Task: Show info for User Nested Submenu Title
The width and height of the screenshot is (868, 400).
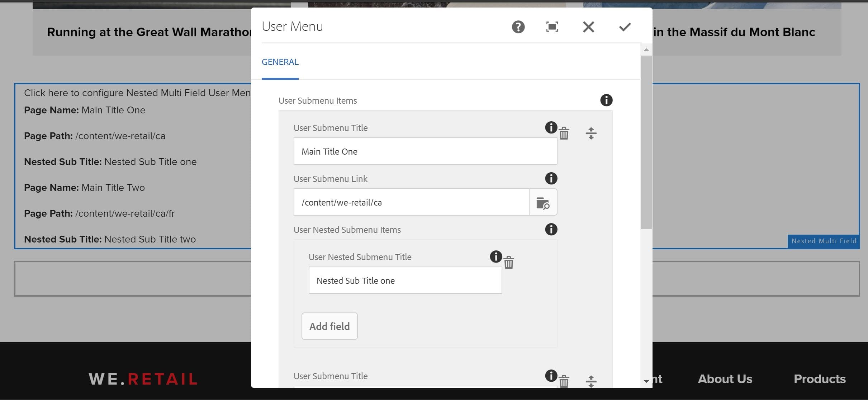Action: pyautogui.click(x=496, y=257)
